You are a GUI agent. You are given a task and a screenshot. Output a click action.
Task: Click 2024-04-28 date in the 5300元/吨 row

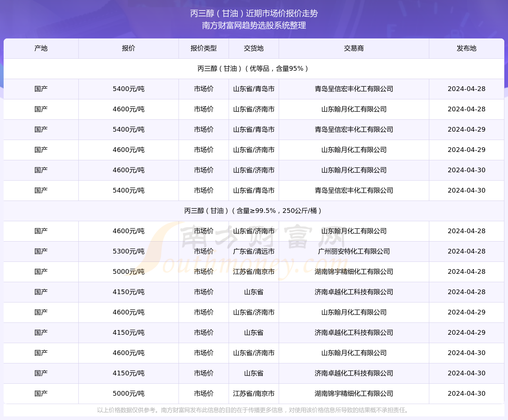467,251
